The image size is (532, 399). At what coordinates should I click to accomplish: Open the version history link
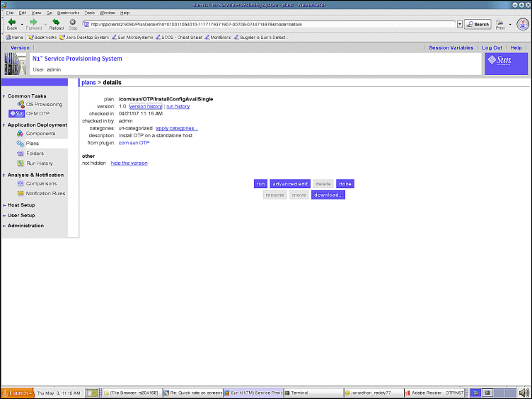tap(146, 107)
